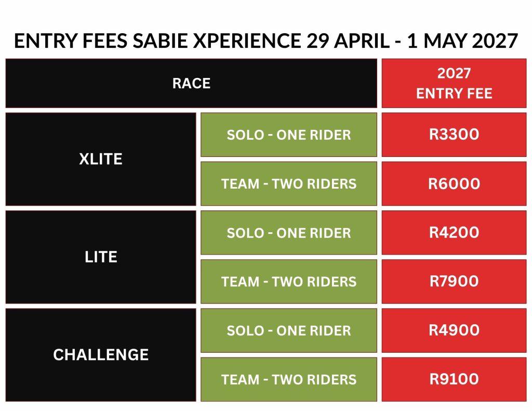This screenshot has width=532, height=411.
Task: Click the R6000 entry fee cell
Action: pos(454,183)
